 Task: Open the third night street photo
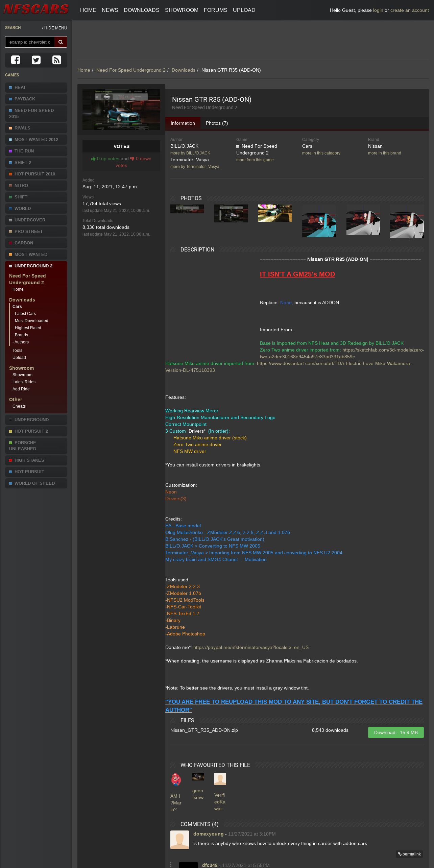tap(275, 213)
